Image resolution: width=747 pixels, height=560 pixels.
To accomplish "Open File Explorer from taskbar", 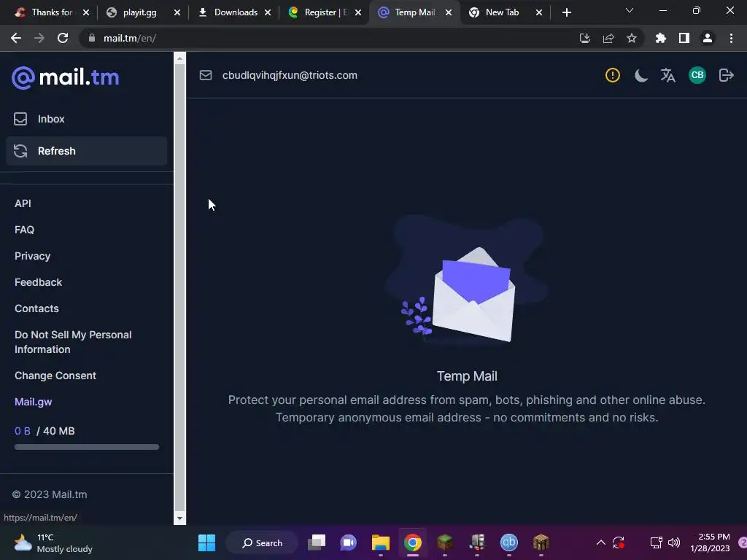I will pos(381,542).
